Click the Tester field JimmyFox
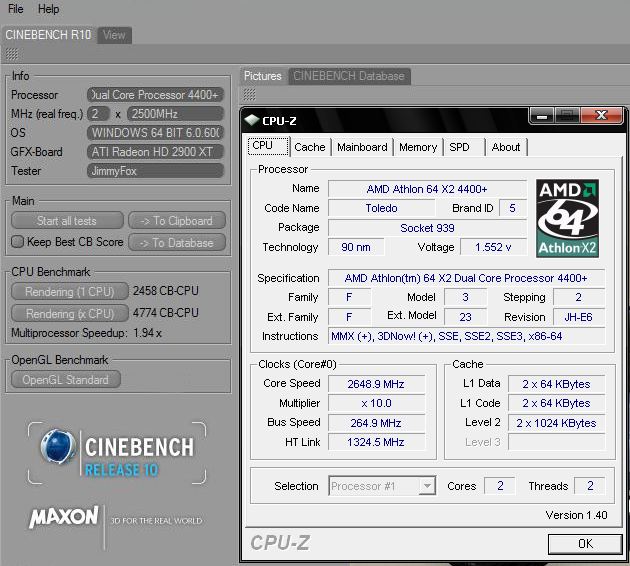 [155, 171]
